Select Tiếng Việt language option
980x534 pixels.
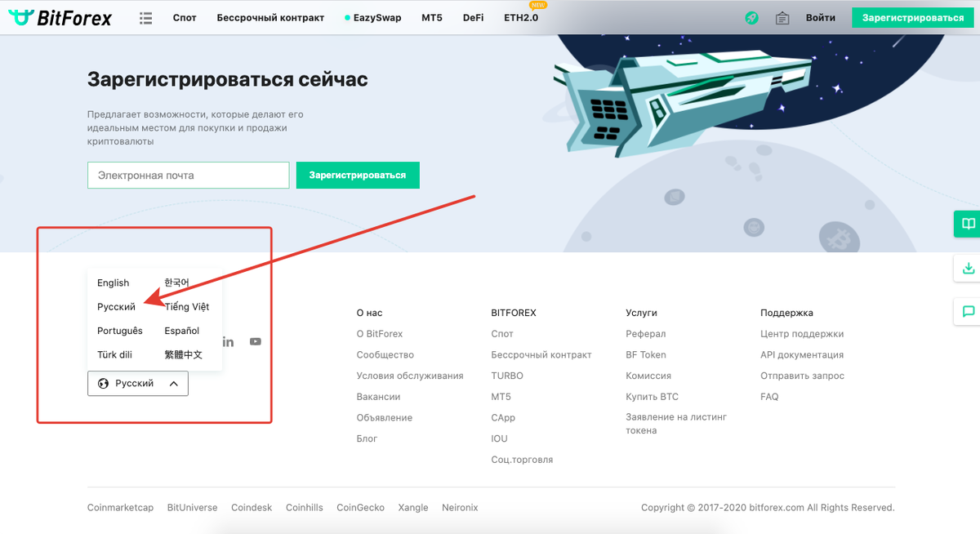(187, 306)
